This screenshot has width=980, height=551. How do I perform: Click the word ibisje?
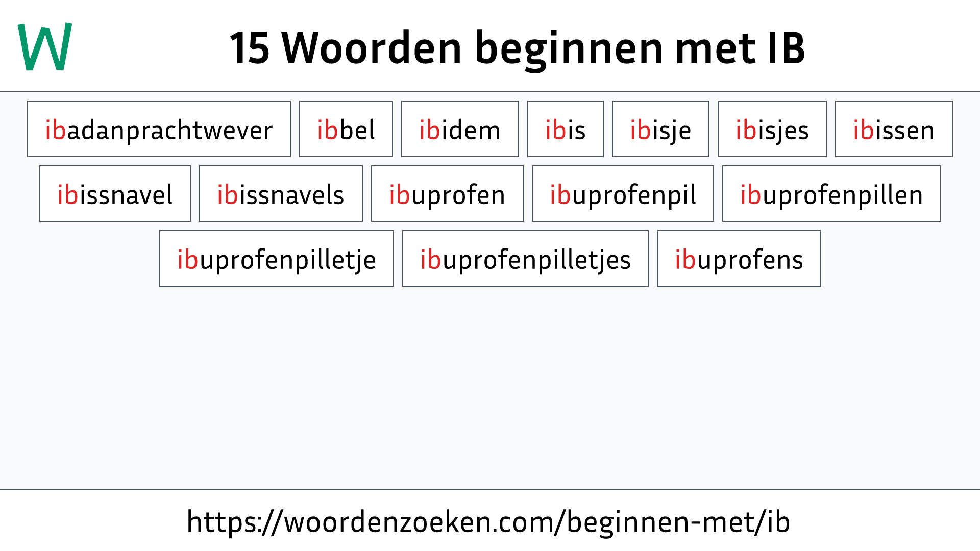tap(659, 129)
